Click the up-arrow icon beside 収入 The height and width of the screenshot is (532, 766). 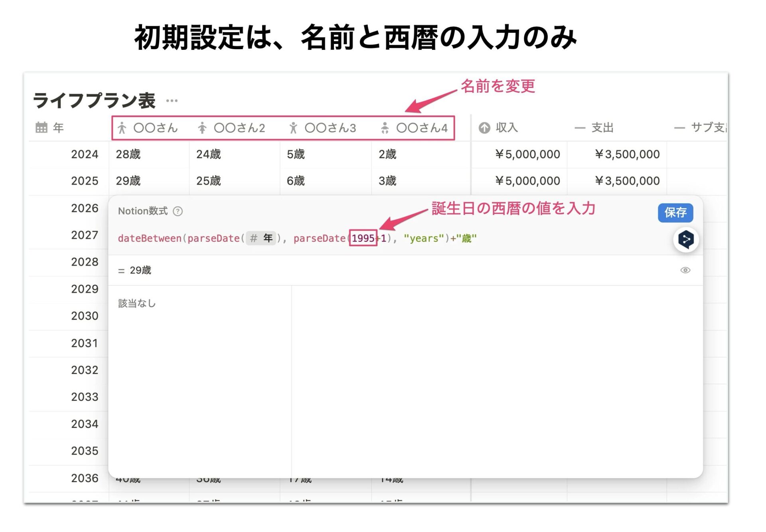click(x=484, y=128)
